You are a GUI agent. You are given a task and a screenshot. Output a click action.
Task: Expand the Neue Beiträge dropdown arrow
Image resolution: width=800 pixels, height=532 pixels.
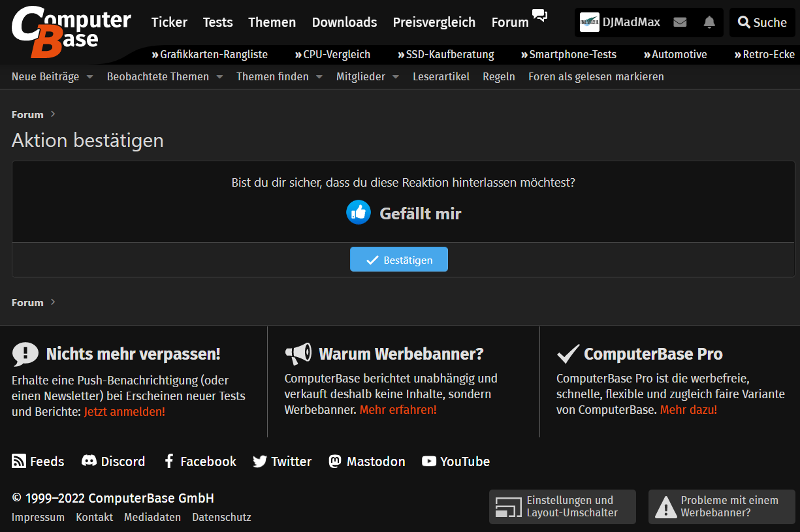[90, 77]
